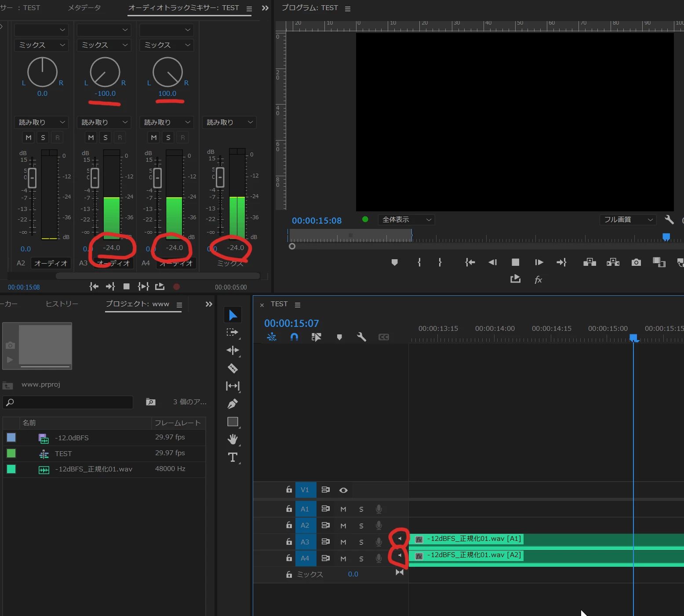Add marker in timeline header
Image resolution: width=684 pixels, height=616 pixels.
pyautogui.click(x=339, y=337)
